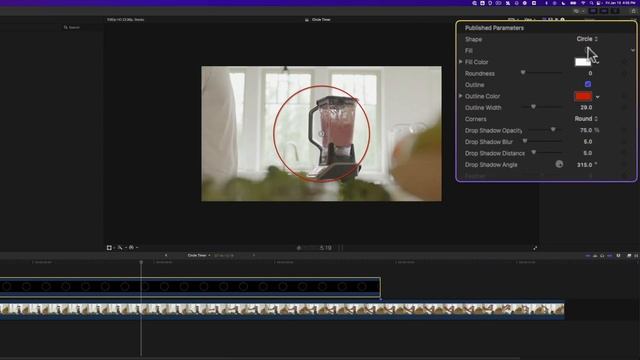The width and height of the screenshot is (640, 360).
Task: Click the Drop Shadow Angle value 315.0
Action: (x=584, y=165)
